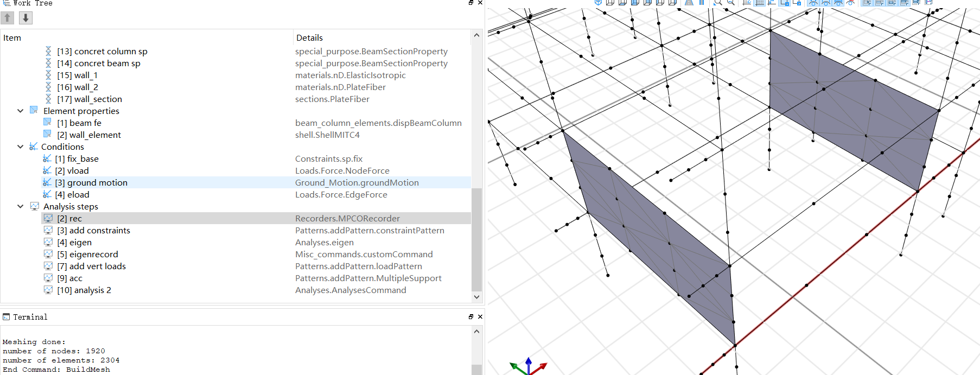Viewport: 980px width, 375px height.
Task: Click the eigenrecord analysis step icon
Action: 48,254
